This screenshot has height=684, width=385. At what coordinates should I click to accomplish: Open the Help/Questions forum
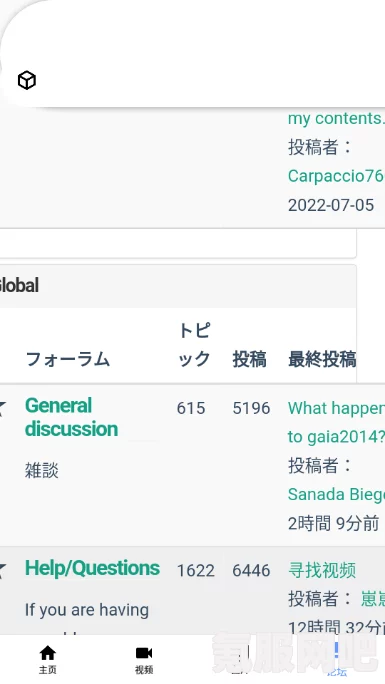tap(92, 568)
